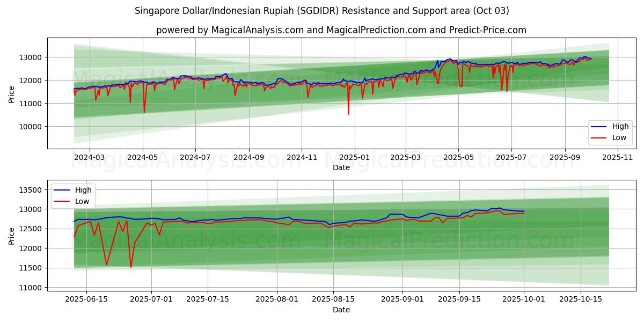Click the 2025-06-15 date tick label

(x=86, y=299)
